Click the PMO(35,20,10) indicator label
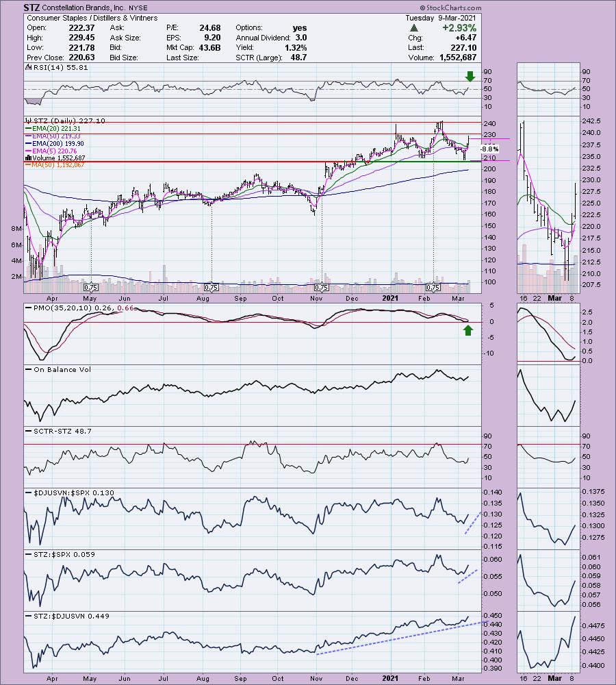This screenshot has height=685, width=616. coord(84,308)
